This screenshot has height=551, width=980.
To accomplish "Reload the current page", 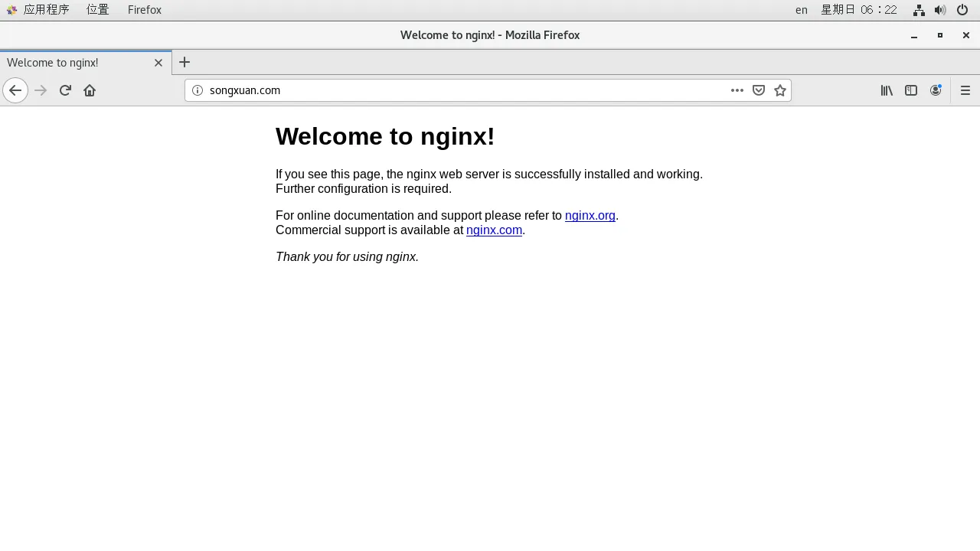I will coord(65,90).
